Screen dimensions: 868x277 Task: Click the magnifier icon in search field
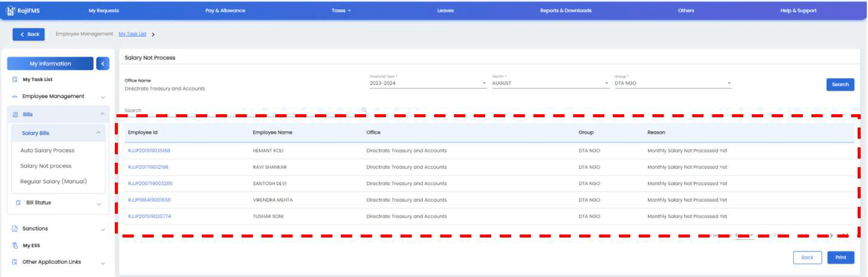pos(364,110)
